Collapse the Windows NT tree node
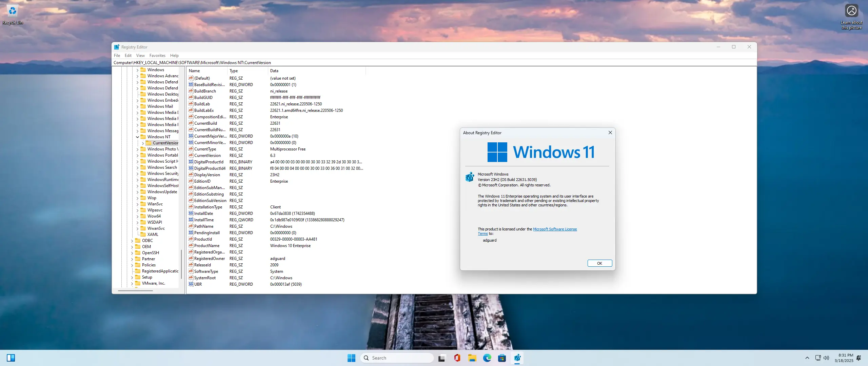 point(137,137)
